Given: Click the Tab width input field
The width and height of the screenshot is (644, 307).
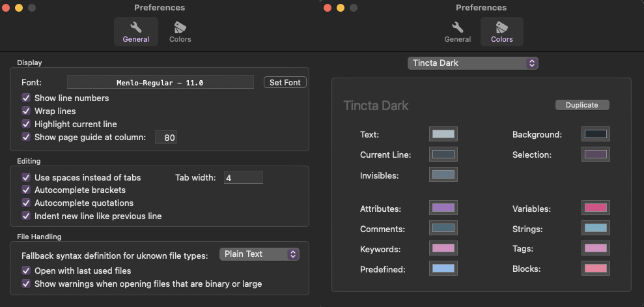Looking at the screenshot, I should pyautogui.click(x=243, y=177).
